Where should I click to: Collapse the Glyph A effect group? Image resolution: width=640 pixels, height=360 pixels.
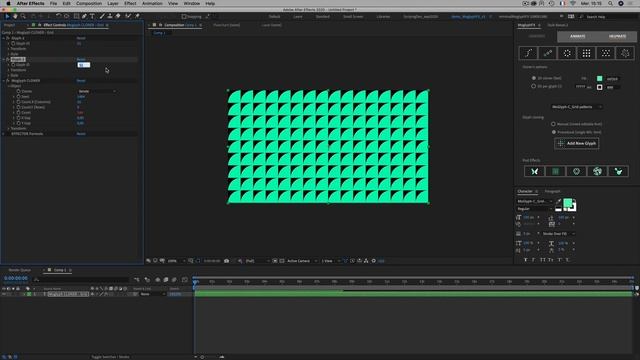(4, 38)
